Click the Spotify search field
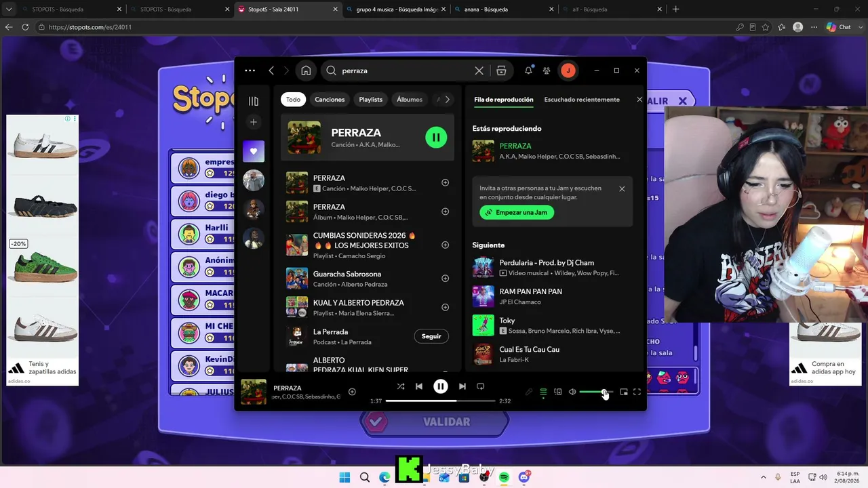The width and height of the screenshot is (868, 488). (406, 70)
